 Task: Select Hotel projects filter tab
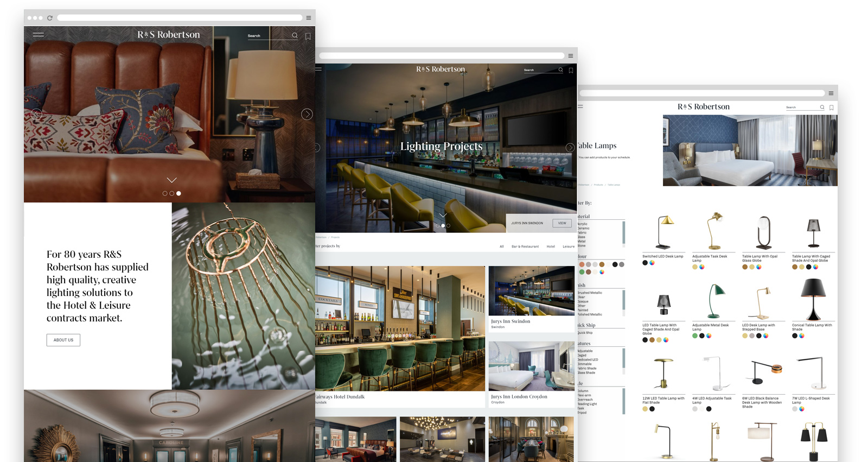click(551, 246)
